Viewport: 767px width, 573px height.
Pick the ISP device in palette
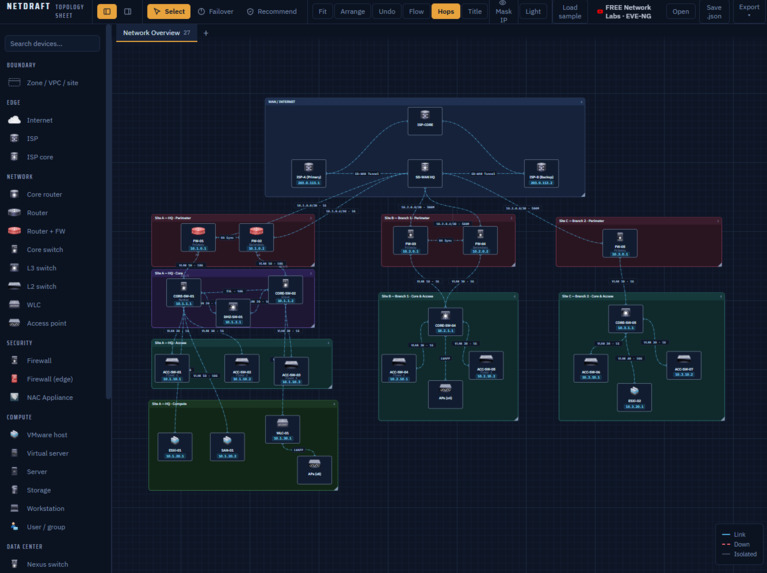53,138
